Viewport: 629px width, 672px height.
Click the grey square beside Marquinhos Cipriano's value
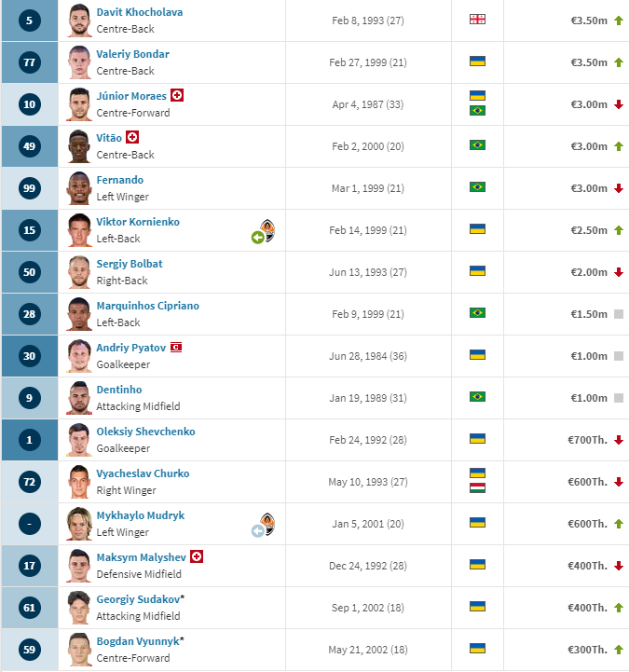617,314
